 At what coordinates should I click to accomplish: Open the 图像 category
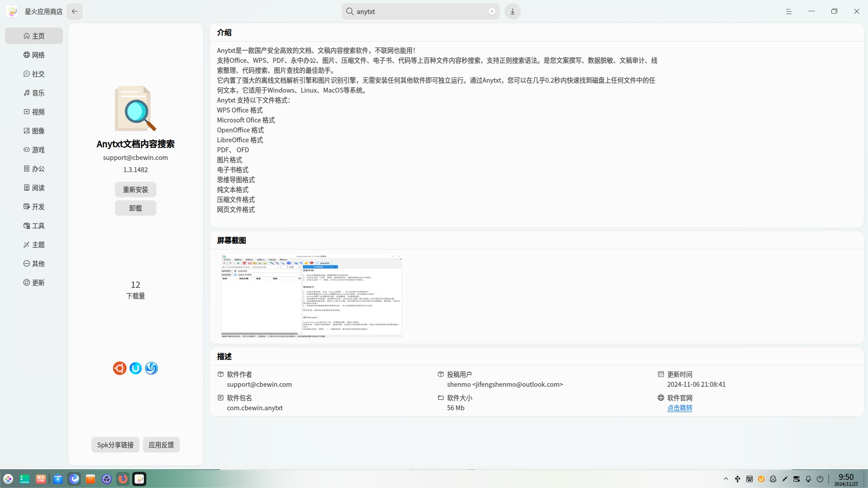34,131
